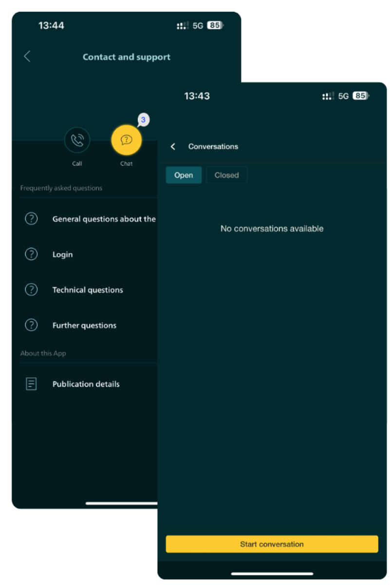Open Publication details text link
Image resolution: width=392 pixels, height=585 pixels.
pyautogui.click(x=86, y=384)
